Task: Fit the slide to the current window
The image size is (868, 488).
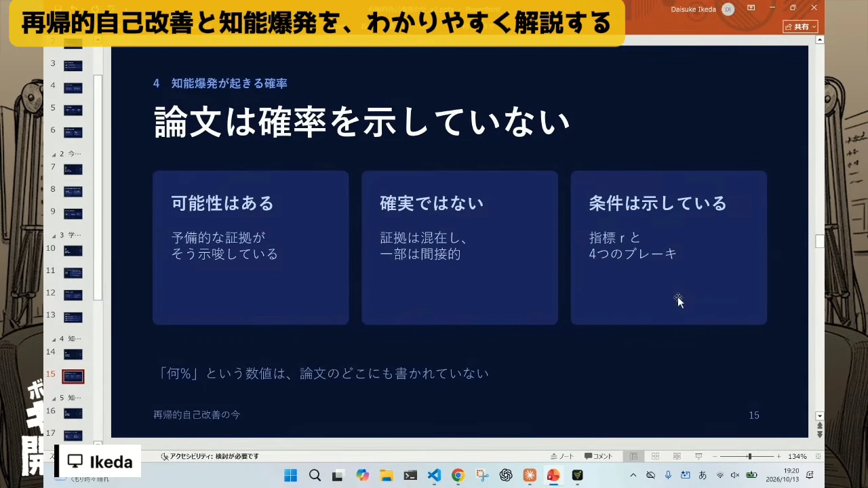Action: click(x=818, y=456)
